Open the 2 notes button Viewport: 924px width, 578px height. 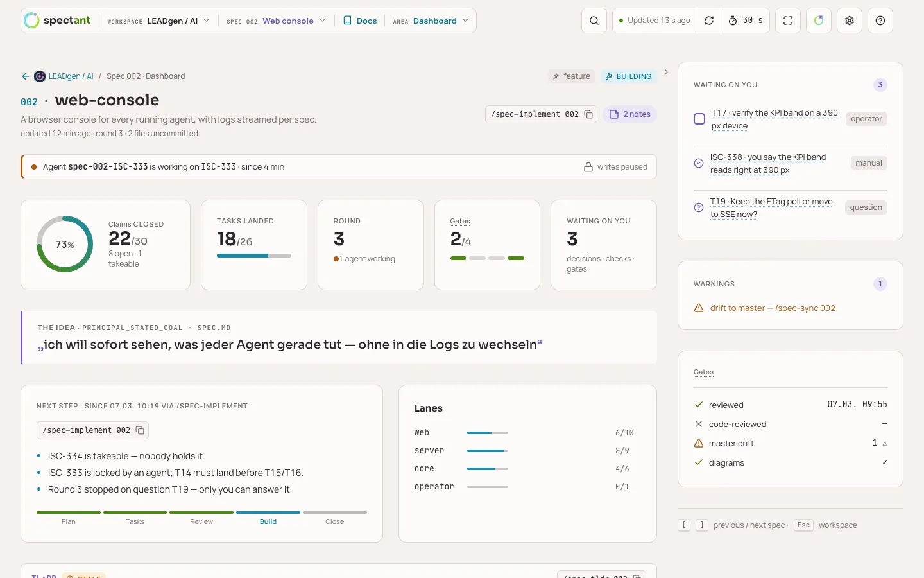[x=629, y=114]
